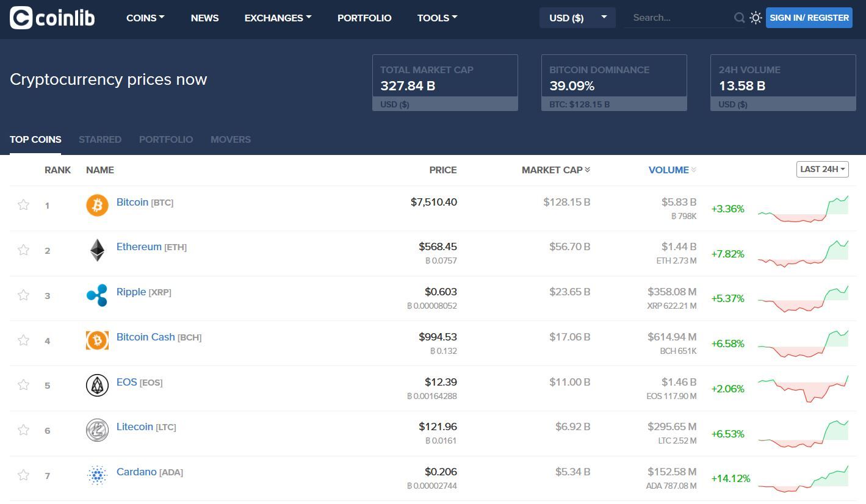Image resolution: width=866 pixels, height=504 pixels.
Task: Click Bitcoin market cap $128.15 B
Action: coord(567,202)
